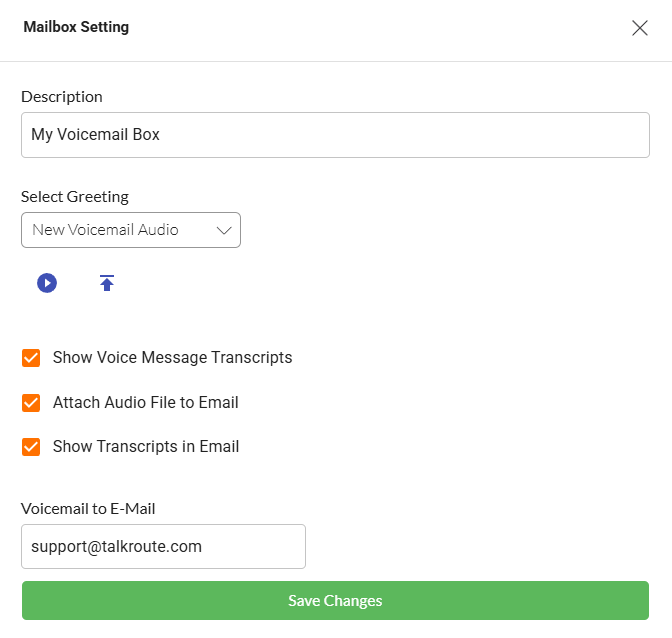Focus the Description text field
Screen dimensions: 672x638
coord(335,135)
